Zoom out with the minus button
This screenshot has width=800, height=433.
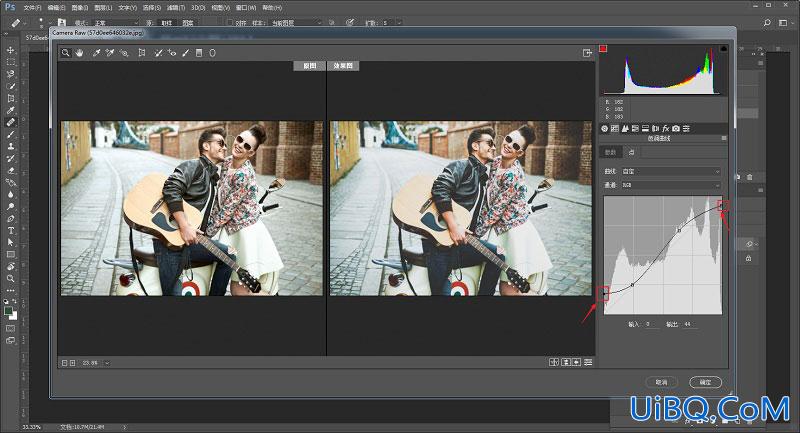point(65,363)
